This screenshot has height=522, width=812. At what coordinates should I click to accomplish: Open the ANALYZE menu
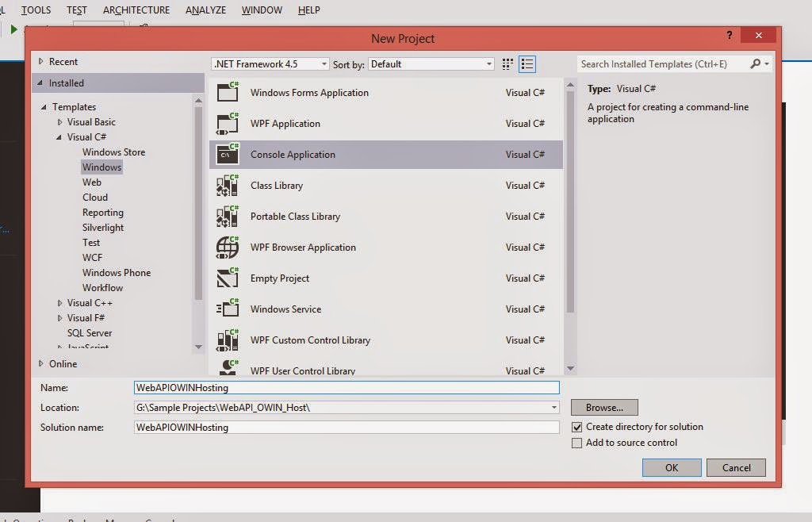coord(205,10)
